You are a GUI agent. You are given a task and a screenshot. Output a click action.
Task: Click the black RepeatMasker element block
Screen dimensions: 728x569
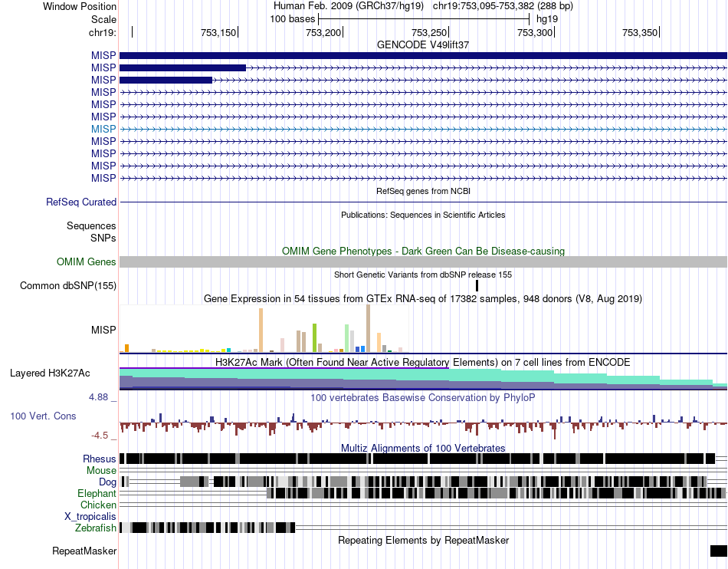(719, 551)
